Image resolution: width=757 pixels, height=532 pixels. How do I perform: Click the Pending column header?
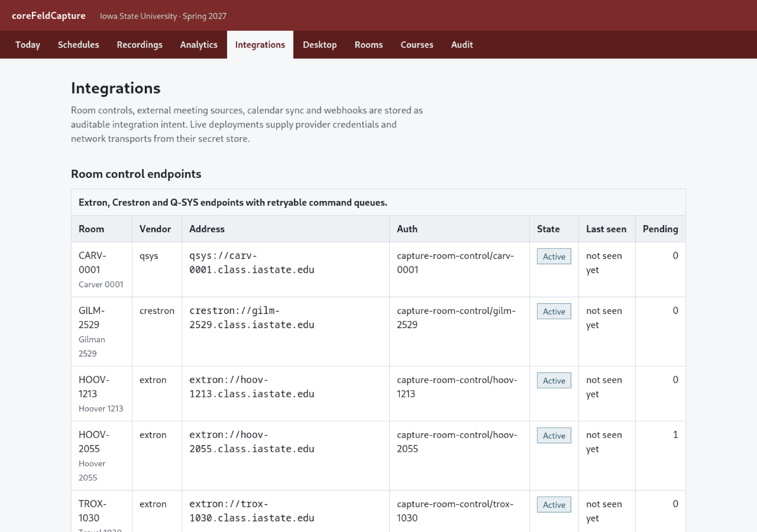tap(660, 229)
